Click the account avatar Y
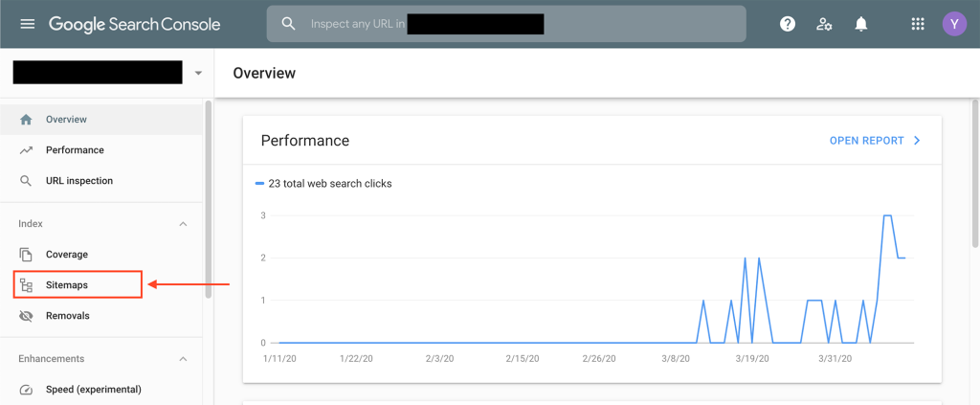 954,24
